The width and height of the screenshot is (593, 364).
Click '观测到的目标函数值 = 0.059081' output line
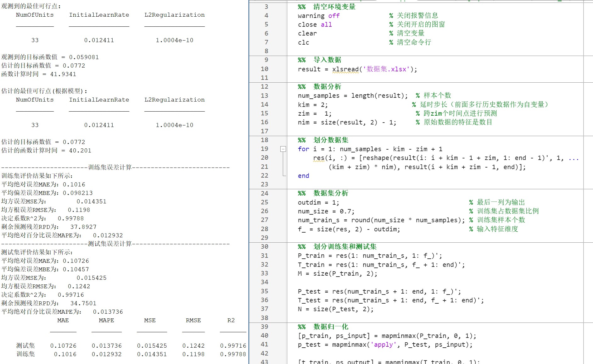50,57
